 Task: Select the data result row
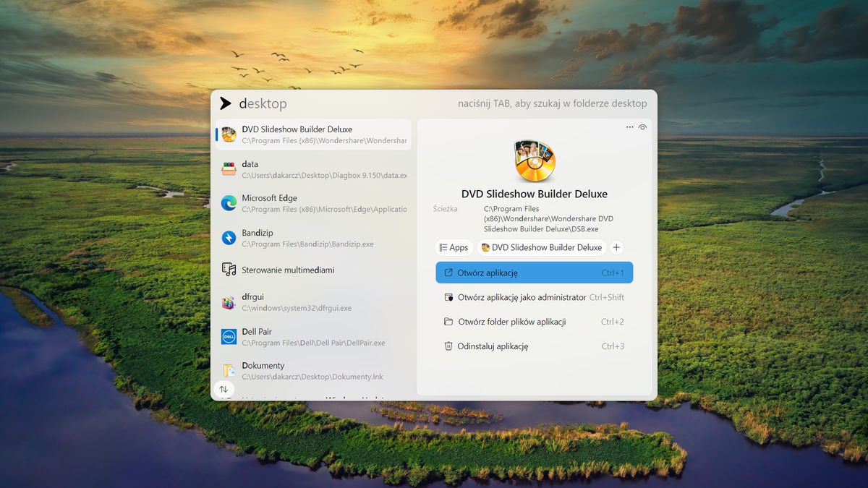coord(313,169)
